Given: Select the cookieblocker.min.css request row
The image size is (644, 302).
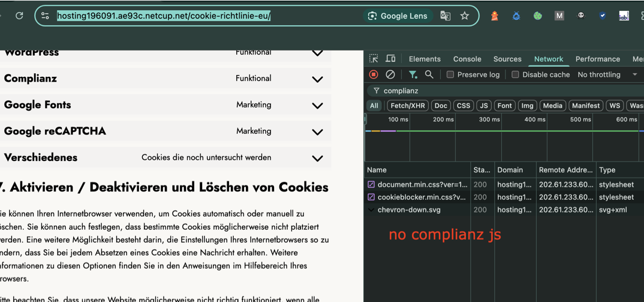Looking at the screenshot, I should (504, 197).
